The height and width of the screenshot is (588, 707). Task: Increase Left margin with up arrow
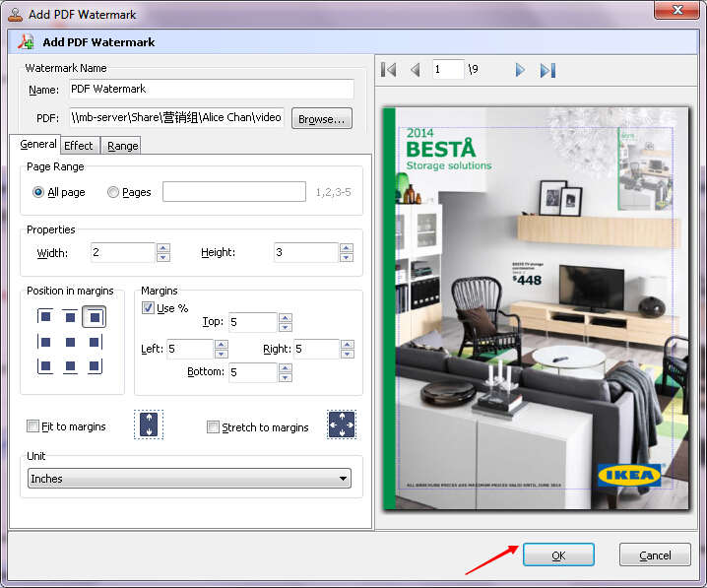click(222, 344)
